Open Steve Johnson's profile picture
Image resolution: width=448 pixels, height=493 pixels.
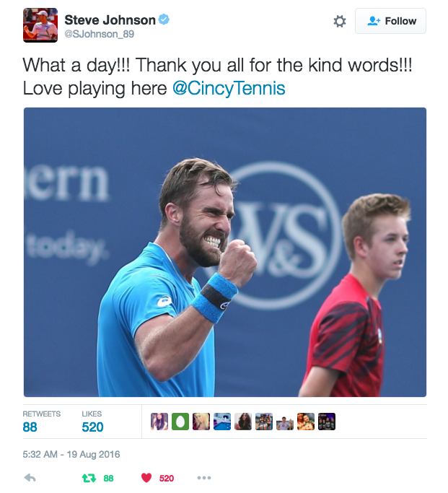pyautogui.click(x=40, y=25)
